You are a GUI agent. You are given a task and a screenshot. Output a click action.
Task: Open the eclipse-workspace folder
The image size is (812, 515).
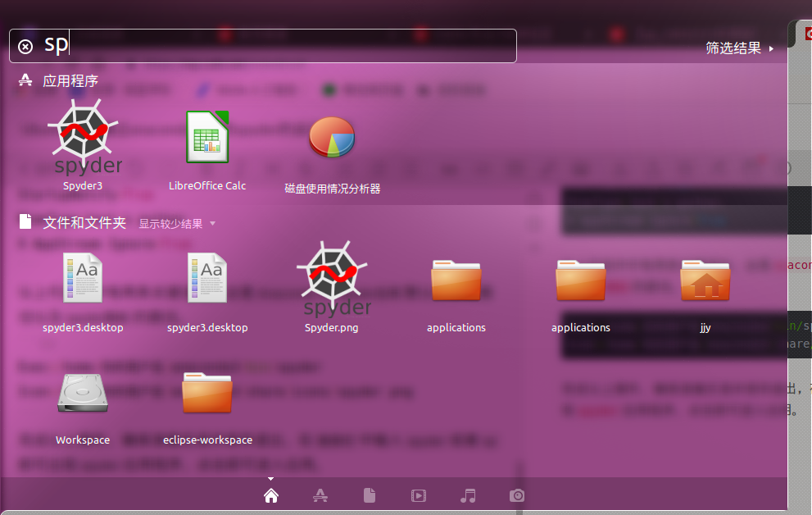207,394
